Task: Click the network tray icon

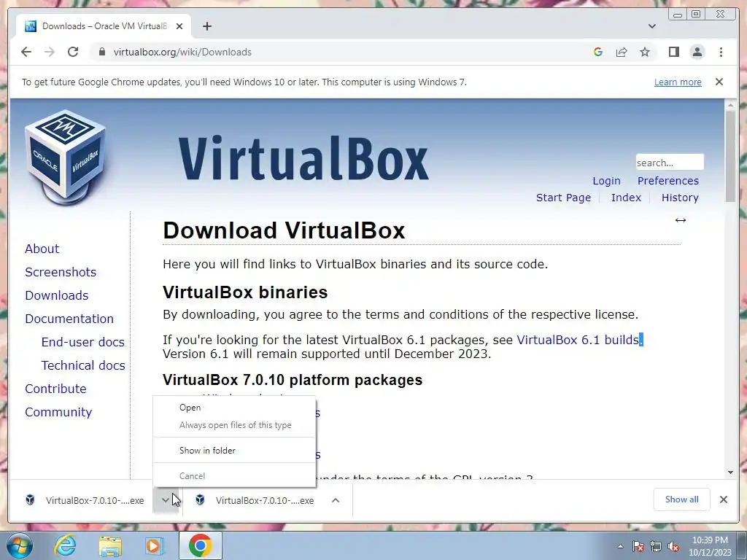Action: pos(656,546)
